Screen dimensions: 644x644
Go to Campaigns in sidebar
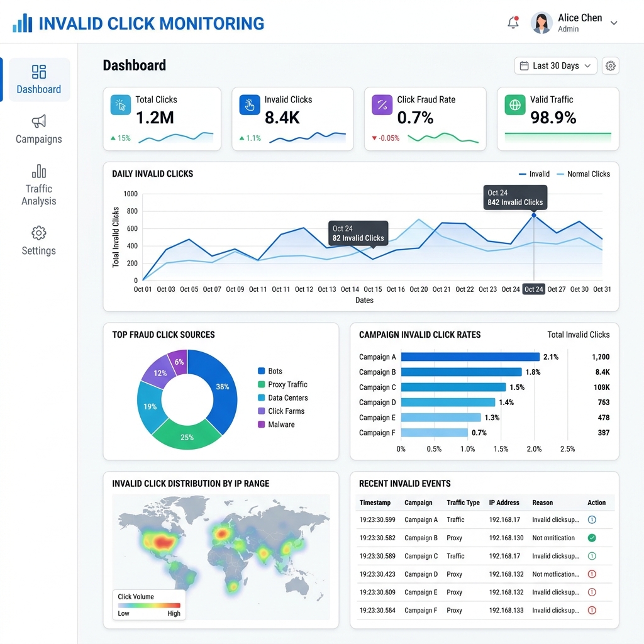39,130
